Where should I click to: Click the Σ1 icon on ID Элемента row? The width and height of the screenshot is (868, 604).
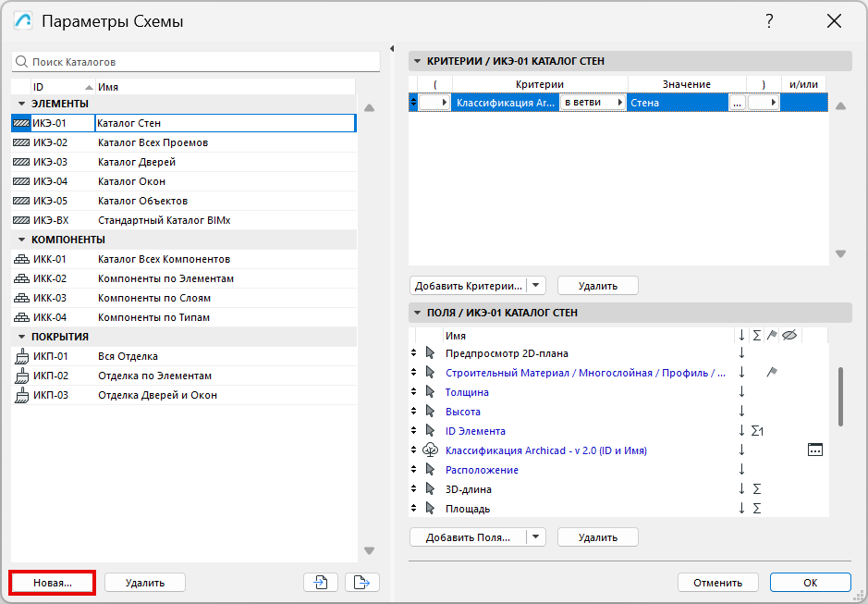[757, 431]
